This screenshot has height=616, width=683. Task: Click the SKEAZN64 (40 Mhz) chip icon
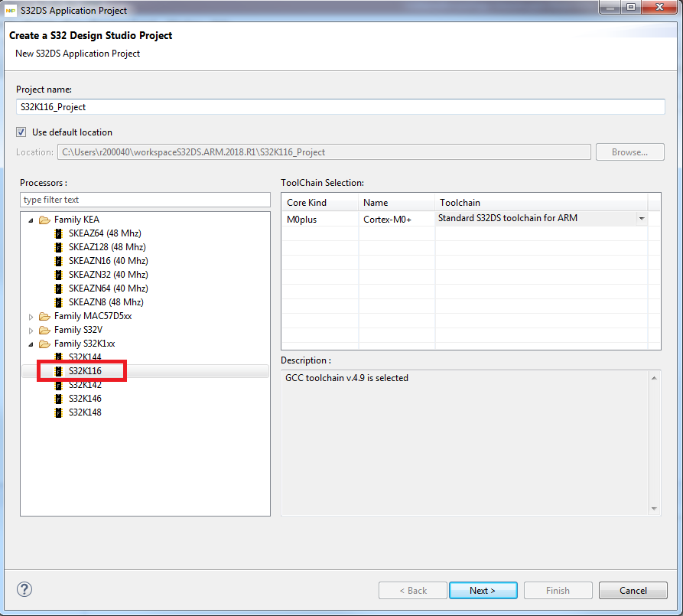[58, 288]
